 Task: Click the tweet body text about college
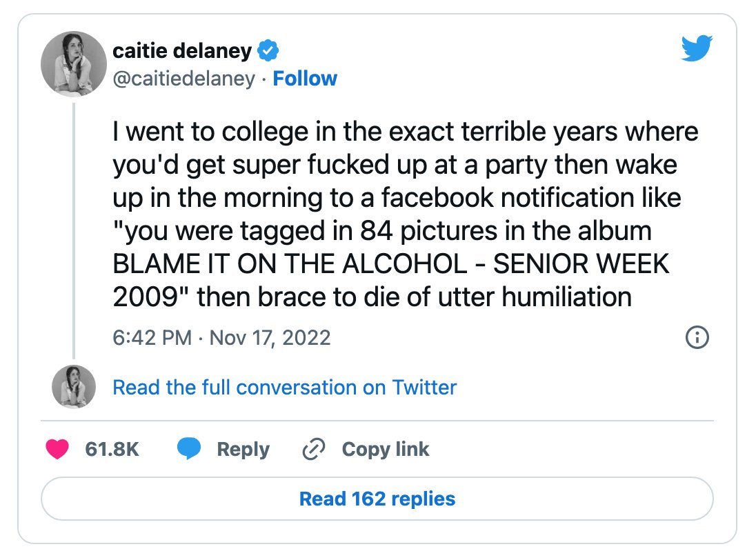tap(405, 214)
